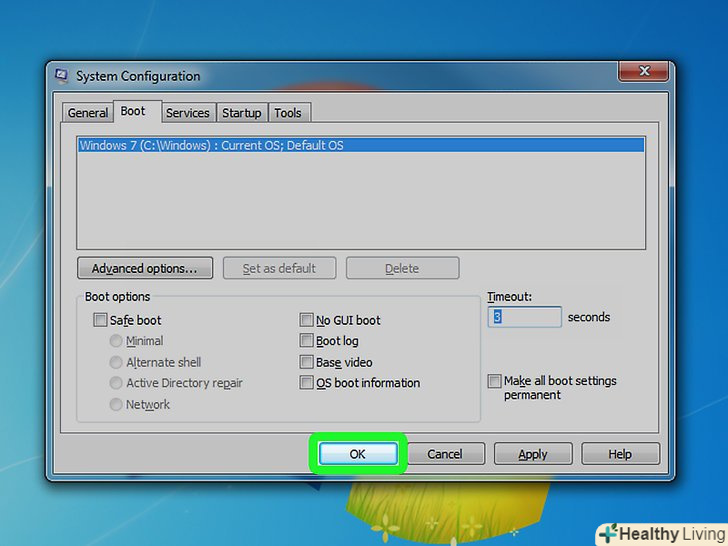This screenshot has height=546, width=728.
Task: Switch to the General tab
Action: click(87, 113)
